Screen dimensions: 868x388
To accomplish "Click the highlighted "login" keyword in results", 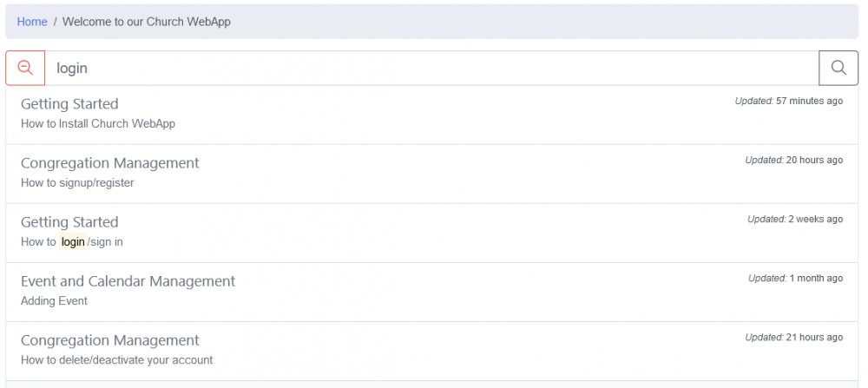I will [x=73, y=242].
